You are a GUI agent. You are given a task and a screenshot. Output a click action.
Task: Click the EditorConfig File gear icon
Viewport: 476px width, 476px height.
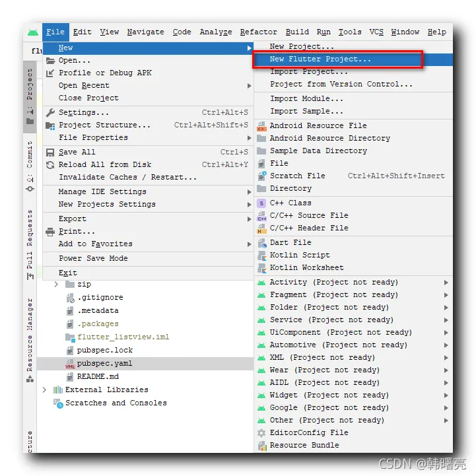click(261, 432)
